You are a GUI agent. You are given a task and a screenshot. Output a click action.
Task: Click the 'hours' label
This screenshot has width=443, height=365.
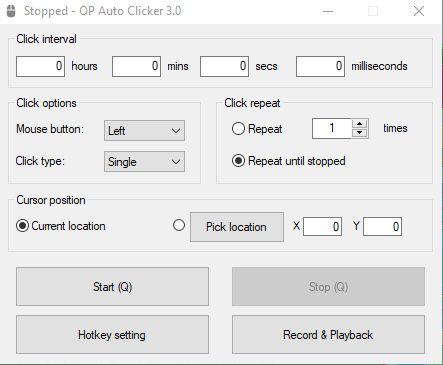click(x=84, y=66)
